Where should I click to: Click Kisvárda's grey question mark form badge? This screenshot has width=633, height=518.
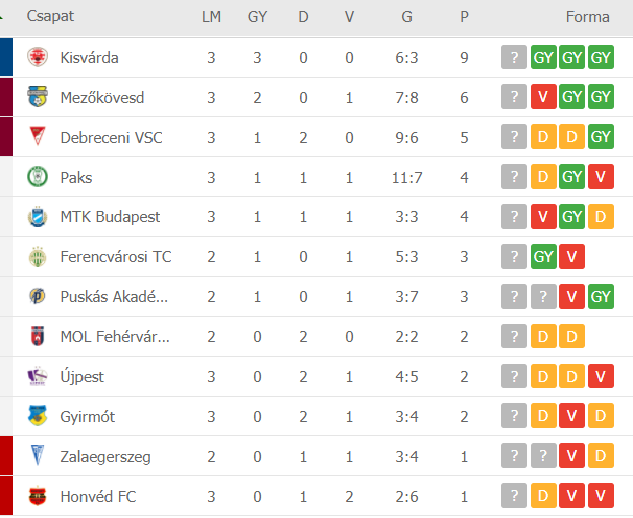click(514, 58)
